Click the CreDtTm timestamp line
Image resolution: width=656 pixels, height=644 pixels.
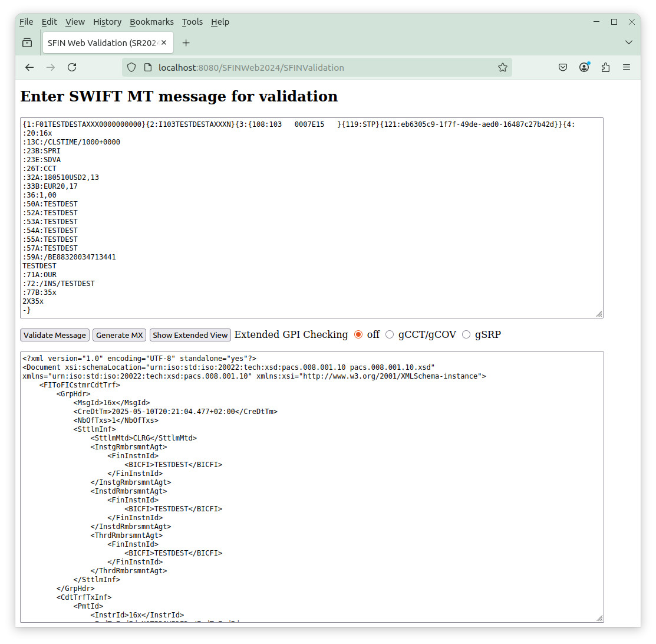click(x=175, y=412)
